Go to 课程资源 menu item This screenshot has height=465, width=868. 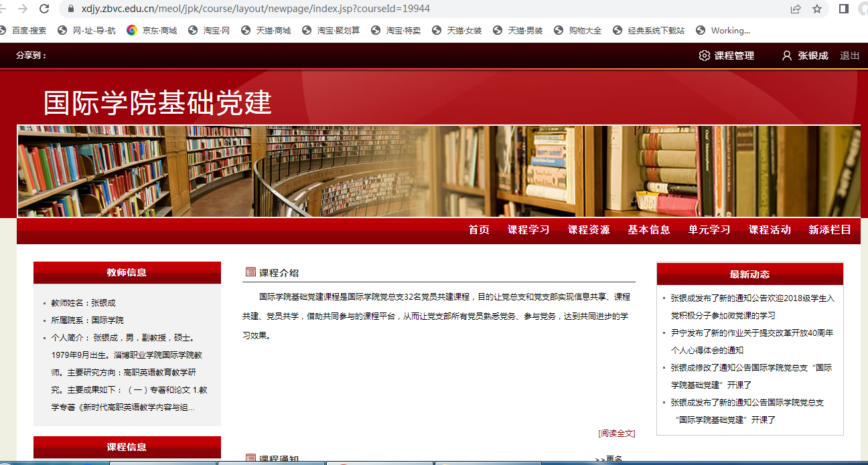[589, 229]
